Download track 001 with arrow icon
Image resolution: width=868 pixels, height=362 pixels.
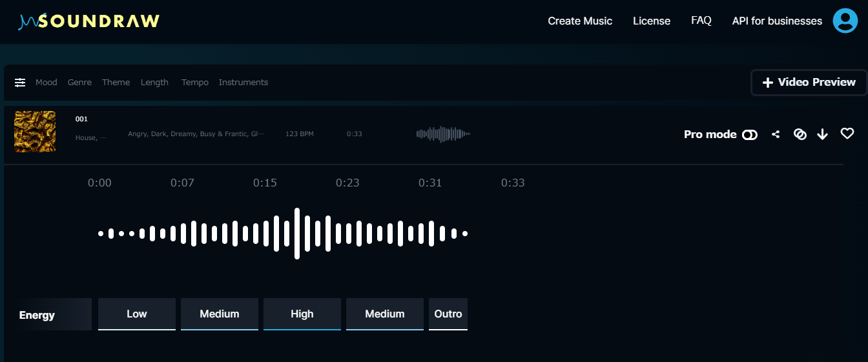pyautogui.click(x=822, y=134)
